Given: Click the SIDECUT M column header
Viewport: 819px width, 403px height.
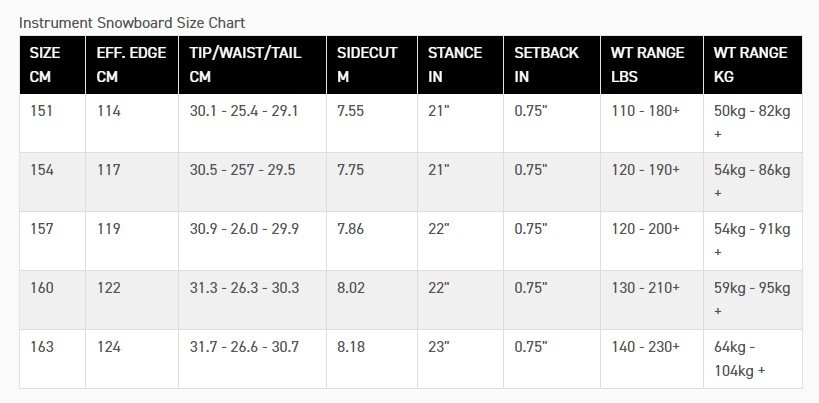Looking at the screenshot, I should [x=372, y=65].
